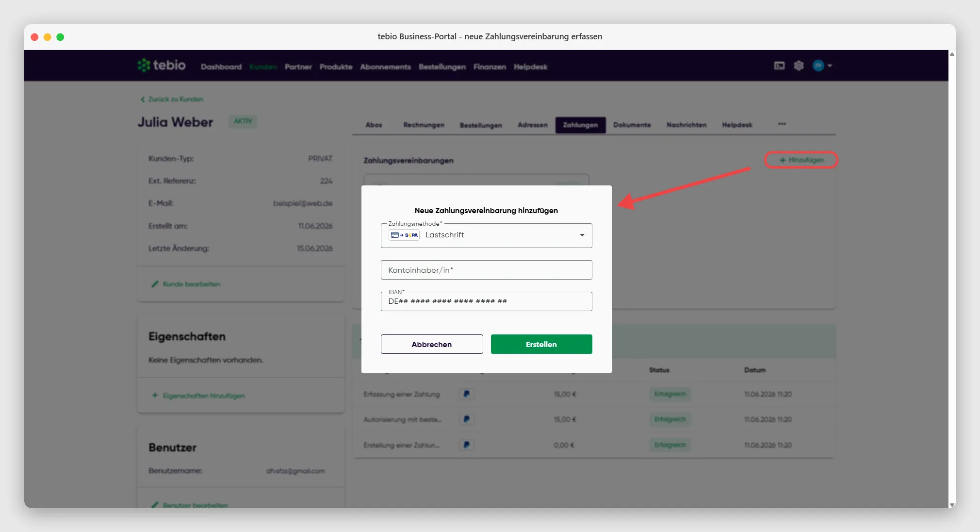Expand the Zahlungsmethode dropdown arrow

point(582,235)
